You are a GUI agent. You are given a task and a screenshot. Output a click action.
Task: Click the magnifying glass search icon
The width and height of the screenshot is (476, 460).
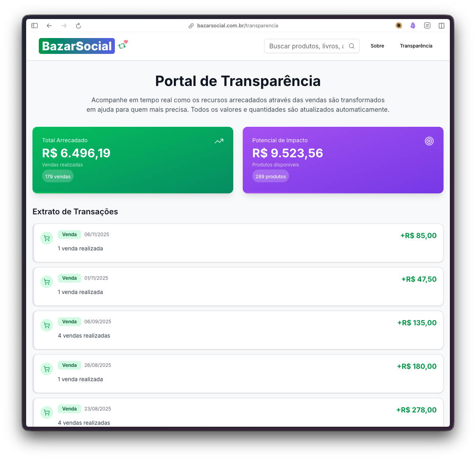point(352,46)
